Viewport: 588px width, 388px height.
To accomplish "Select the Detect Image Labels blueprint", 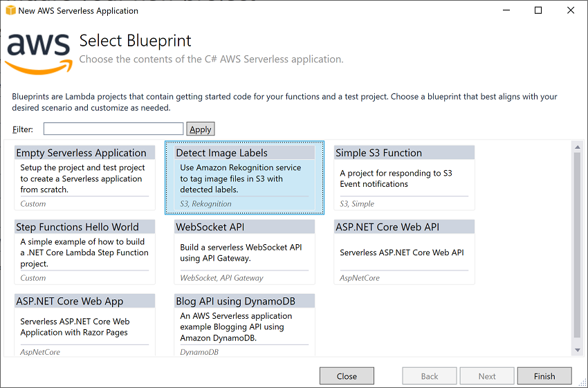I will (244, 178).
